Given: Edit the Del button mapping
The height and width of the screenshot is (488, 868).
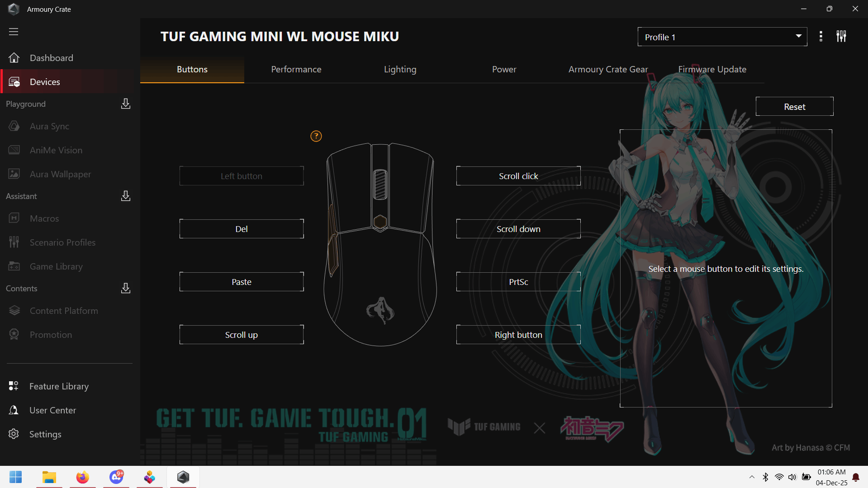Looking at the screenshot, I should click(x=241, y=229).
